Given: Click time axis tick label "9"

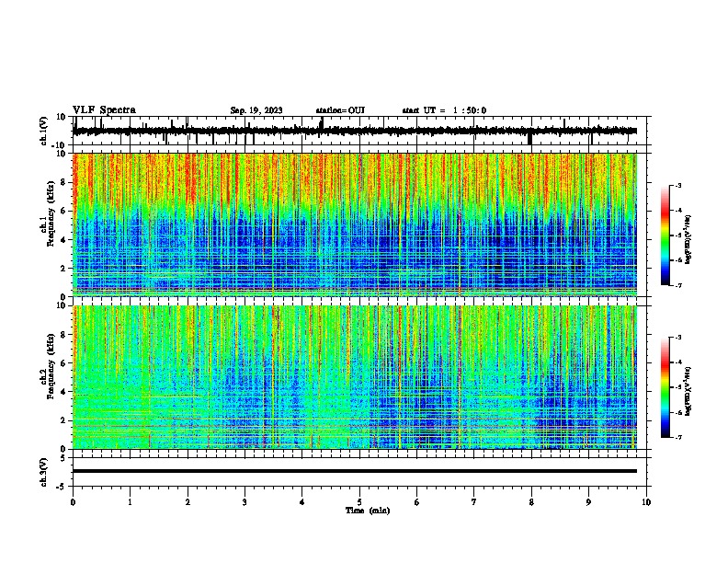Looking at the screenshot, I should pyautogui.click(x=589, y=502).
